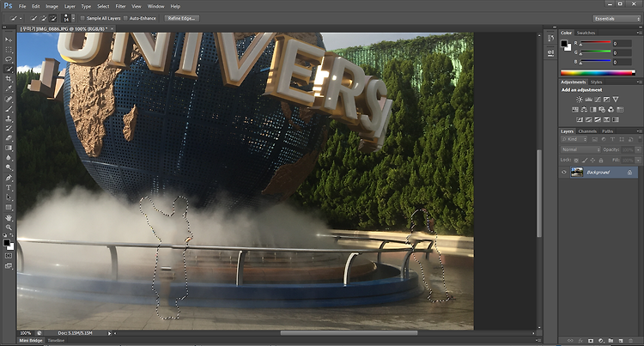The image size is (644, 346).
Task: Toggle lock image pixels brush icon
Action: point(585,161)
